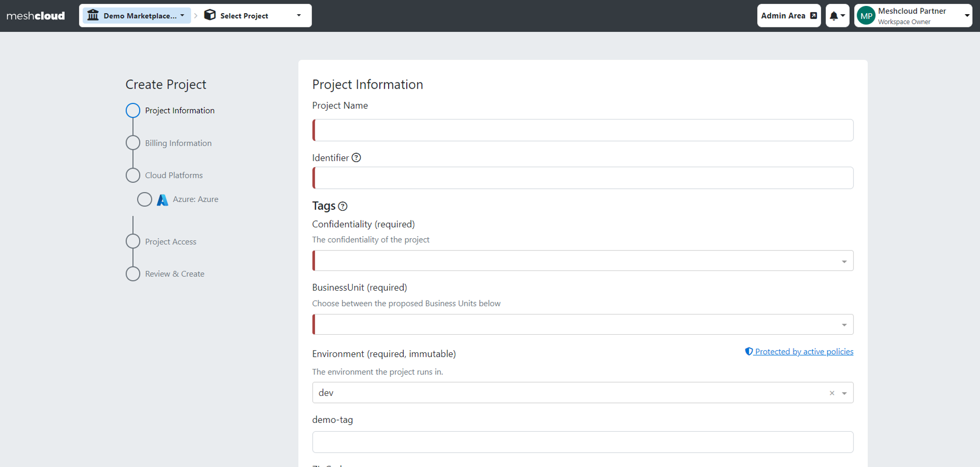Click Admin Area external link icon
Viewport: 980px width, 467px height.
pos(813,16)
